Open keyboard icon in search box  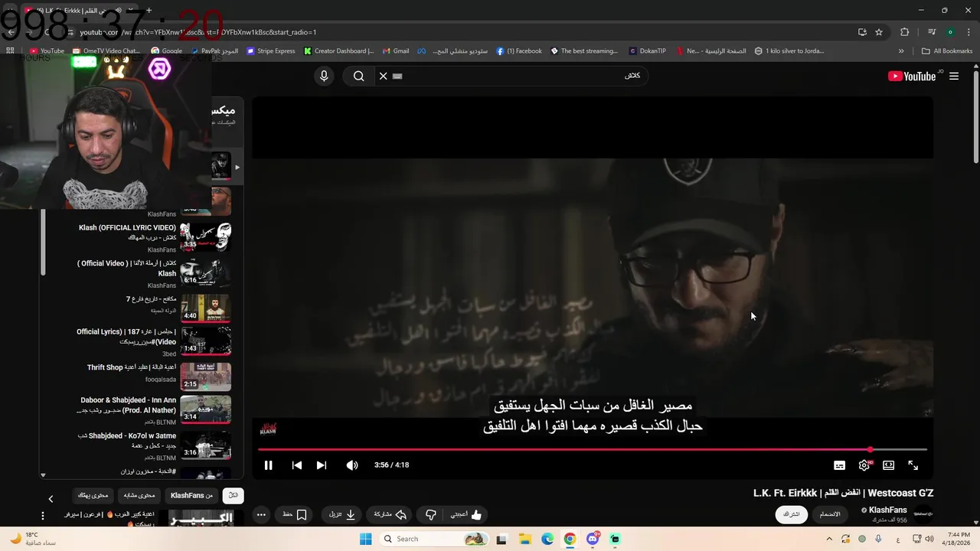397,76
